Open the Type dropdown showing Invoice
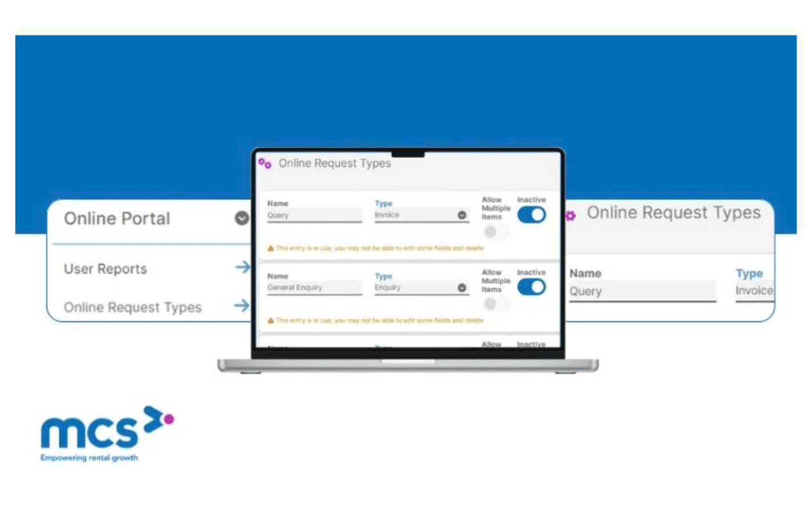Screen dimensions: 812x507 click(x=462, y=215)
